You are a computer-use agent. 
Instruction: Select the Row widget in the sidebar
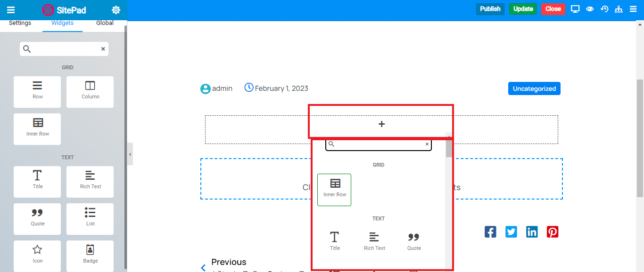(37, 92)
